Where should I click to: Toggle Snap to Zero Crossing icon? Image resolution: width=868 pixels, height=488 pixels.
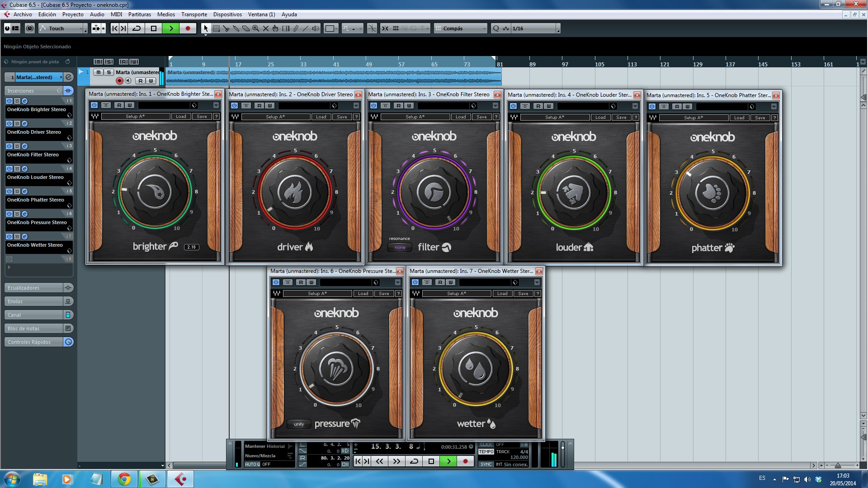372,28
